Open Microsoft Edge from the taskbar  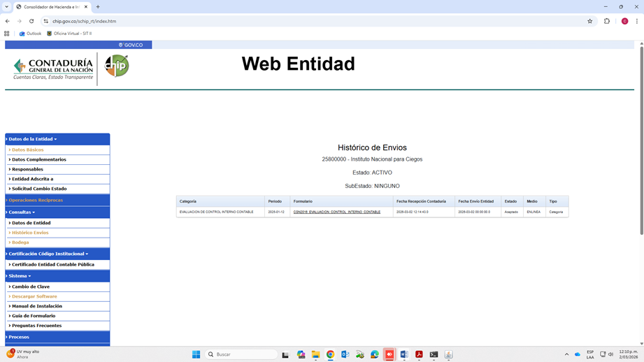click(x=375, y=354)
